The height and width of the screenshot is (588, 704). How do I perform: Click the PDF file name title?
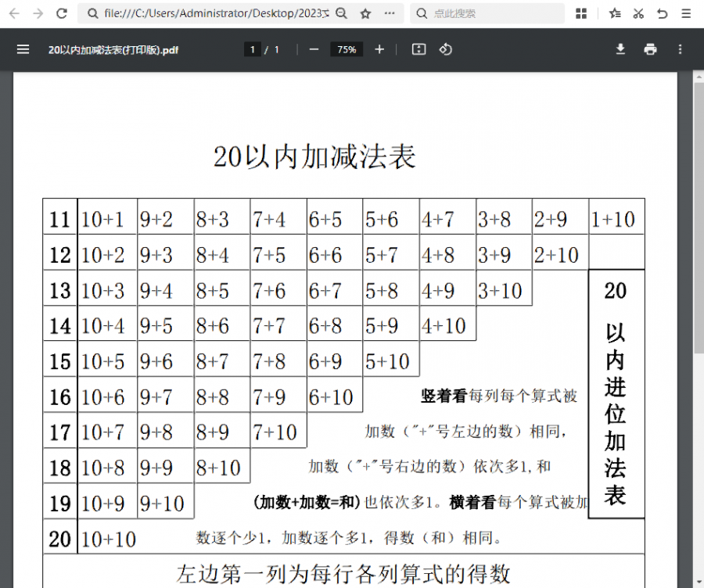pos(113,50)
